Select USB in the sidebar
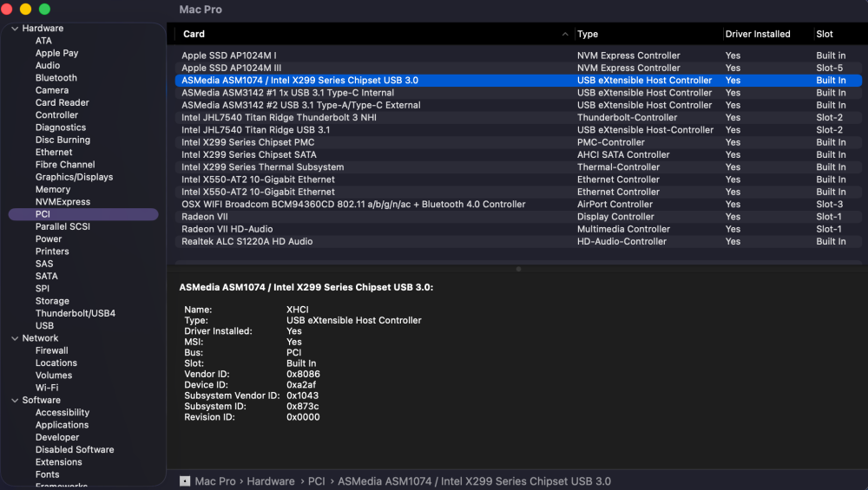The image size is (868, 490). pyautogui.click(x=45, y=326)
